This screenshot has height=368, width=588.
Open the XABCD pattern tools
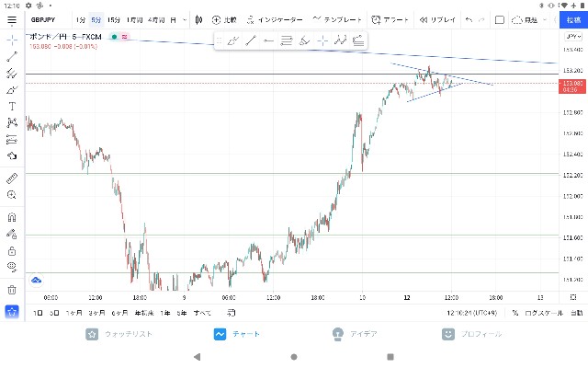12,122
